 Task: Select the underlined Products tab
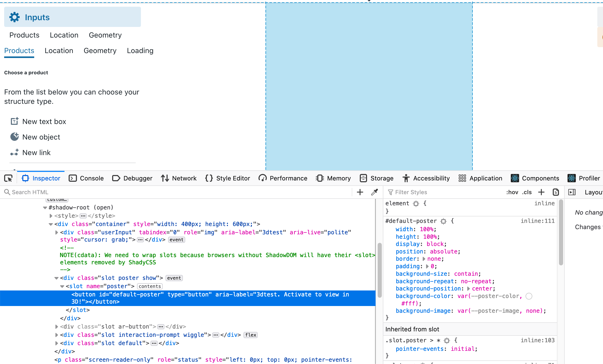point(19,51)
